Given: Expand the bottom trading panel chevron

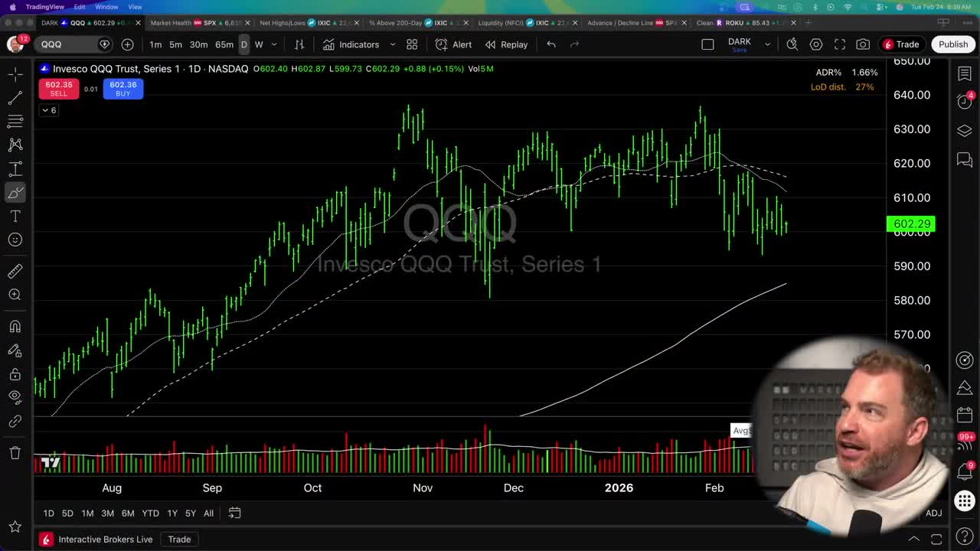Looking at the screenshot, I should coord(913,540).
